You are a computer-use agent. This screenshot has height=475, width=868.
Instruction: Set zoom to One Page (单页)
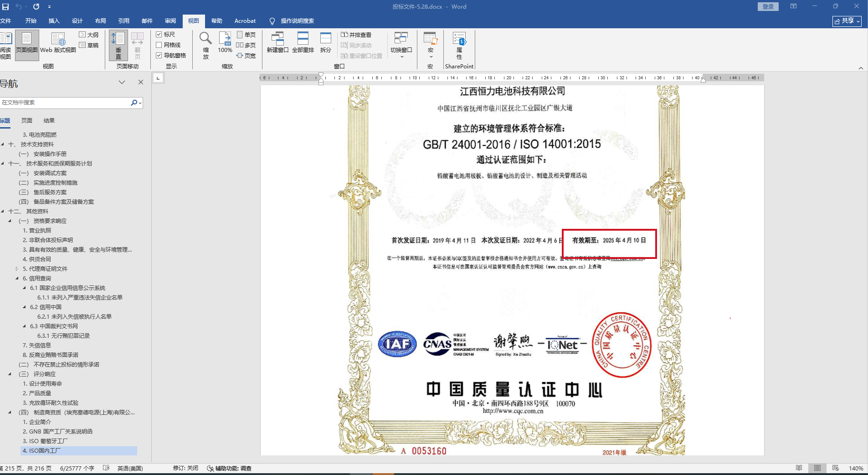pos(247,35)
